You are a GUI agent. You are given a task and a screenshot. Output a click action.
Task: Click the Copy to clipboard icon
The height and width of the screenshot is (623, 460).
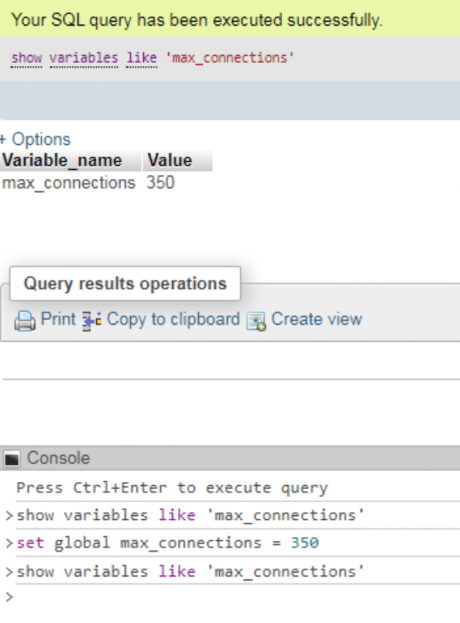[92, 321]
